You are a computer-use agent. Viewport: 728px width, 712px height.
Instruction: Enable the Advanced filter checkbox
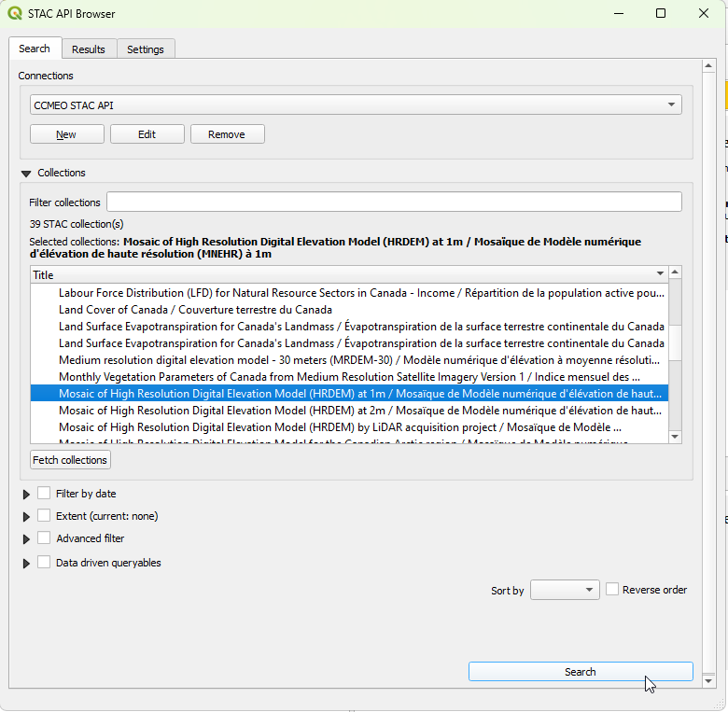[x=44, y=538]
